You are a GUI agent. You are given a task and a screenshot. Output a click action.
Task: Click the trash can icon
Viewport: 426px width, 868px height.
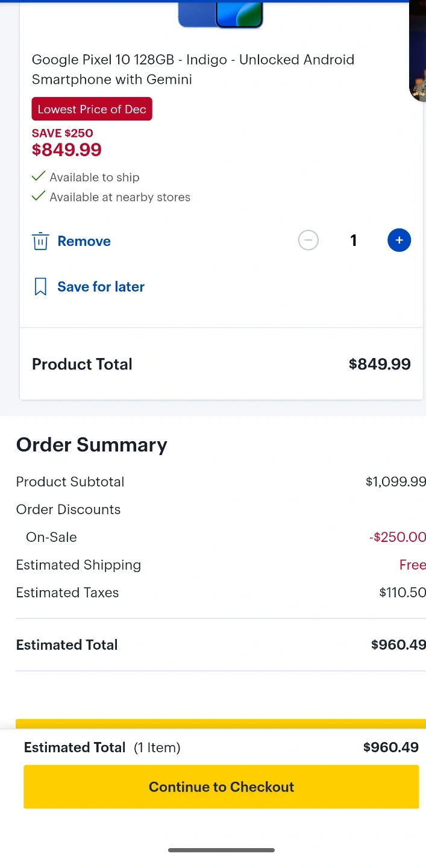pyautogui.click(x=40, y=241)
